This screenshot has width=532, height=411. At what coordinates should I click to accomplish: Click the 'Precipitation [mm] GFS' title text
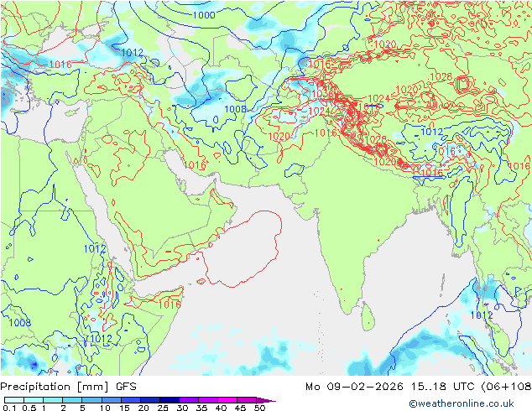tap(68, 387)
